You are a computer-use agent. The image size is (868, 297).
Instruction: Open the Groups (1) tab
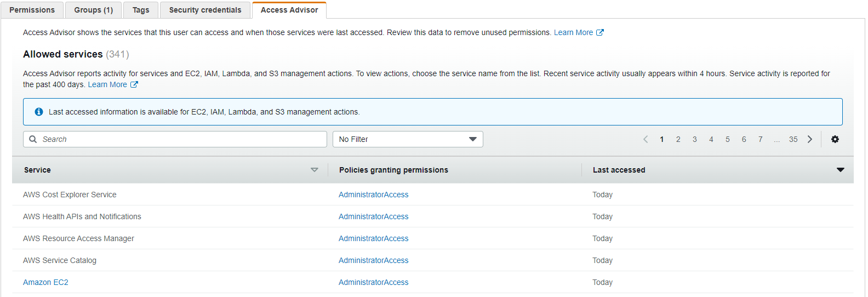tap(94, 10)
